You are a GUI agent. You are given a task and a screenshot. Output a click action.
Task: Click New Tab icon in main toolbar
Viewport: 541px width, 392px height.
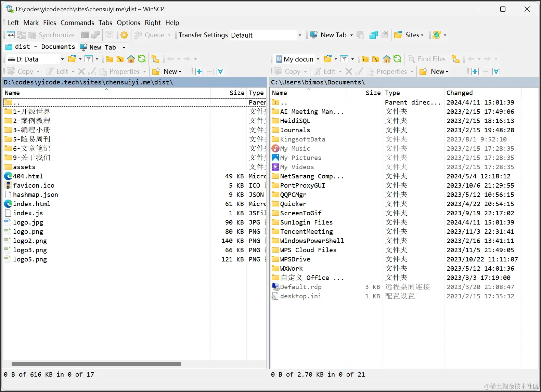pyautogui.click(x=314, y=35)
